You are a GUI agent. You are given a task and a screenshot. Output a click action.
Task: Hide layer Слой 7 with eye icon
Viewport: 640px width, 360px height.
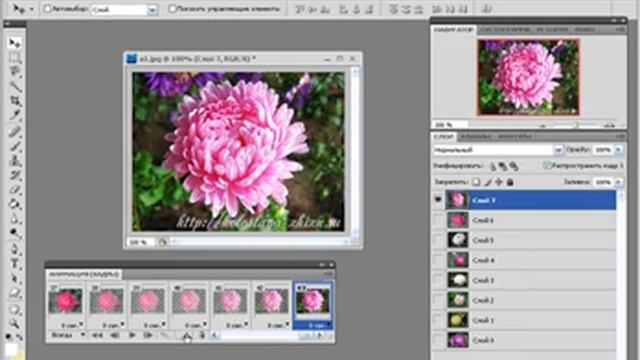click(x=438, y=200)
